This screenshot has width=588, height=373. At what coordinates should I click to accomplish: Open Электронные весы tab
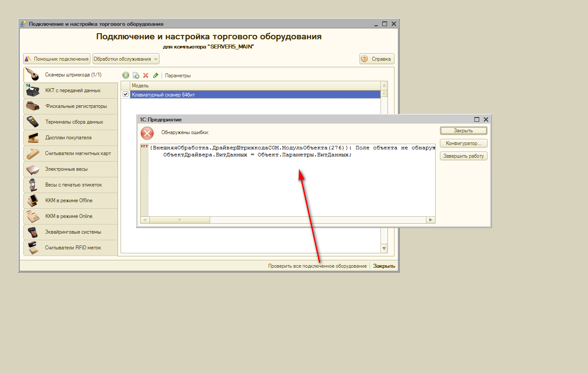coord(70,169)
